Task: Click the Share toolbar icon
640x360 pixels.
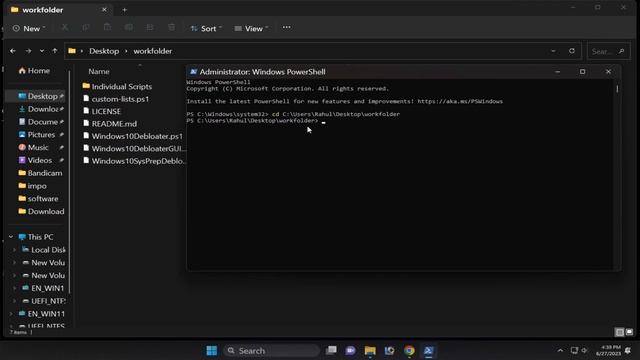Action: (150, 28)
